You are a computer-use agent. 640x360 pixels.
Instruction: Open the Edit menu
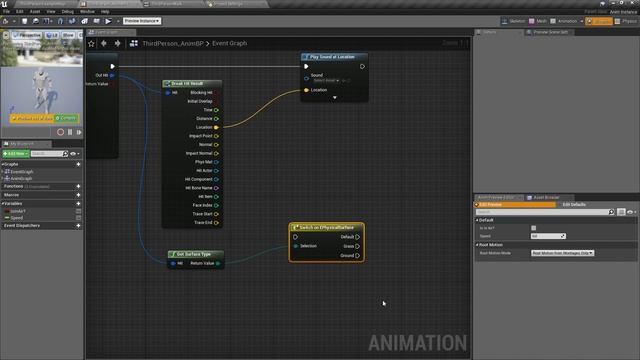click(x=19, y=11)
